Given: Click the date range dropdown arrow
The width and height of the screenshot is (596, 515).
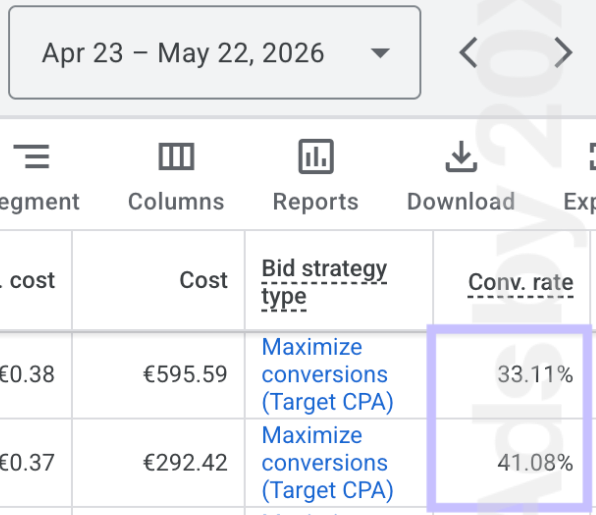Looking at the screenshot, I should pos(380,53).
